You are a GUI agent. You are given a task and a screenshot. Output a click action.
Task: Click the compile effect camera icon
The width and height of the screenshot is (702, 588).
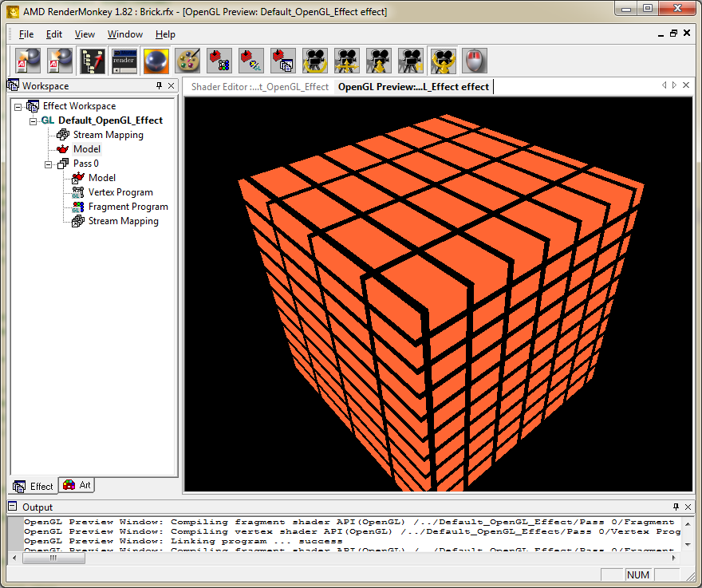(x=315, y=61)
